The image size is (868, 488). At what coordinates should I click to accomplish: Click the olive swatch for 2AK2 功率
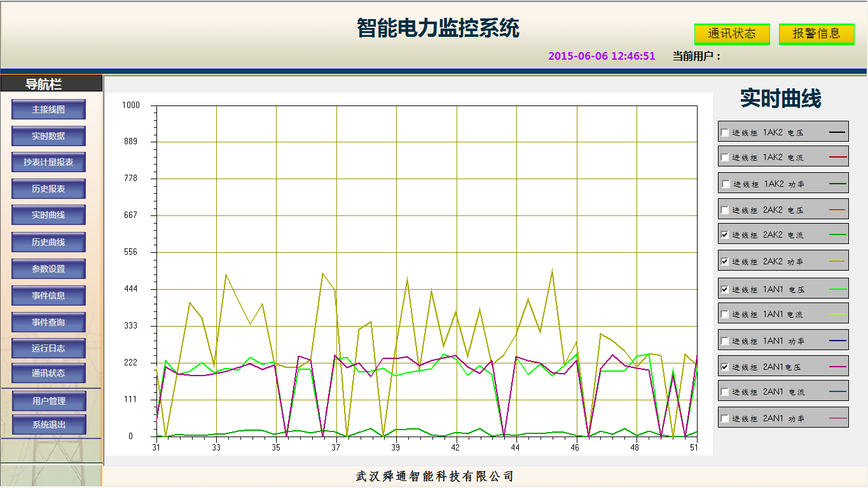click(x=837, y=261)
